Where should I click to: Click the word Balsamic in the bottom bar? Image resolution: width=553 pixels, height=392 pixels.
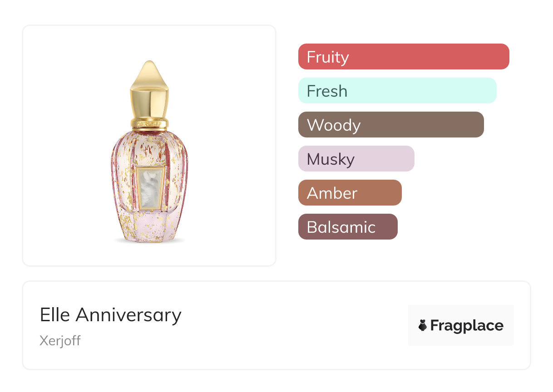(x=341, y=227)
